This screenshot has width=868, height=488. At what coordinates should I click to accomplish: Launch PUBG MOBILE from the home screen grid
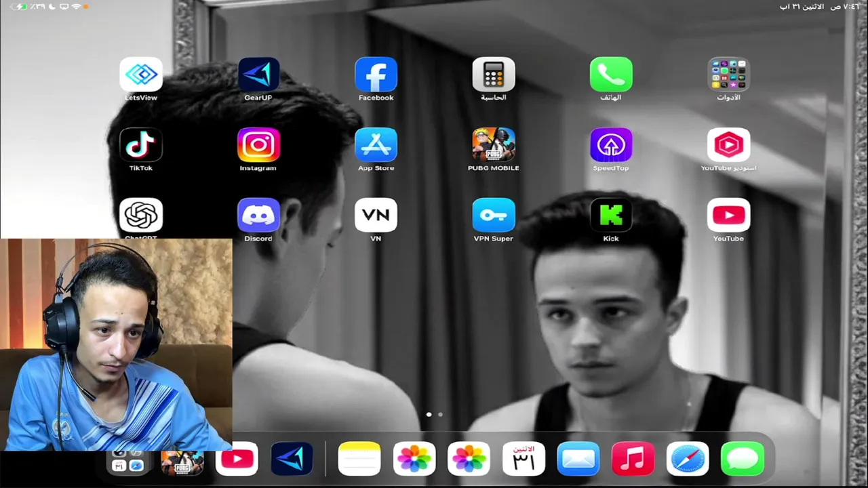[494, 145]
